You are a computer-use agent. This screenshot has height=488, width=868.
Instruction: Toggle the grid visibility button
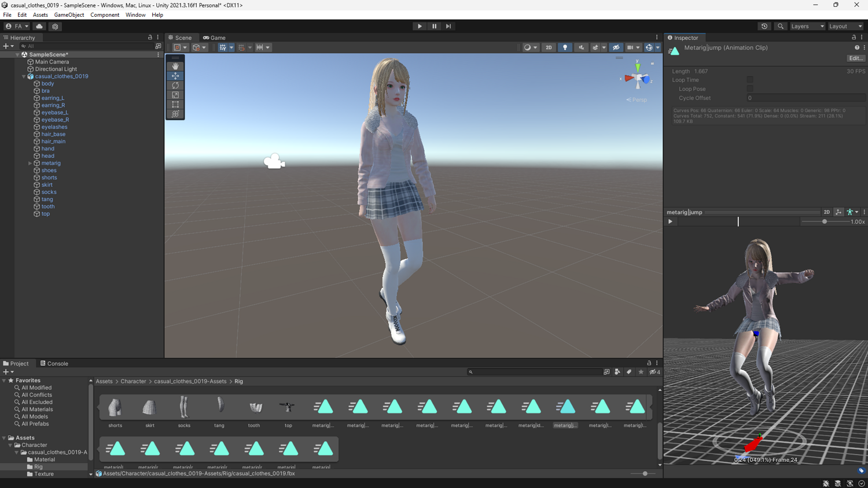pyautogui.click(x=223, y=47)
